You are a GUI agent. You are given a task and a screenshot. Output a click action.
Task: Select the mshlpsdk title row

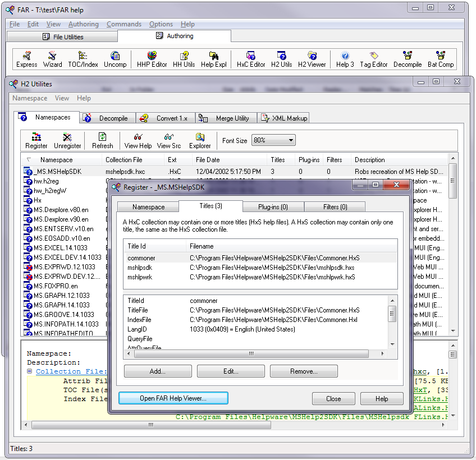pos(140,268)
